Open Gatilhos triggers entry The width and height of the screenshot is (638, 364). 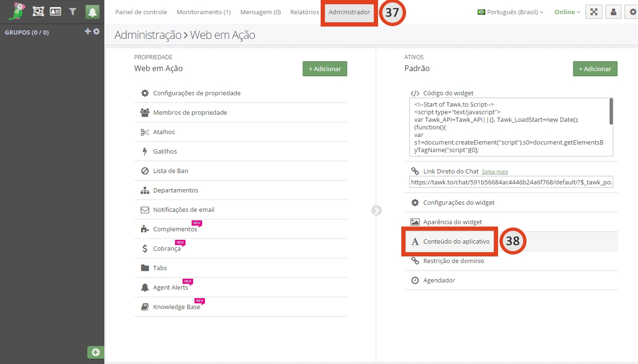[241, 151]
